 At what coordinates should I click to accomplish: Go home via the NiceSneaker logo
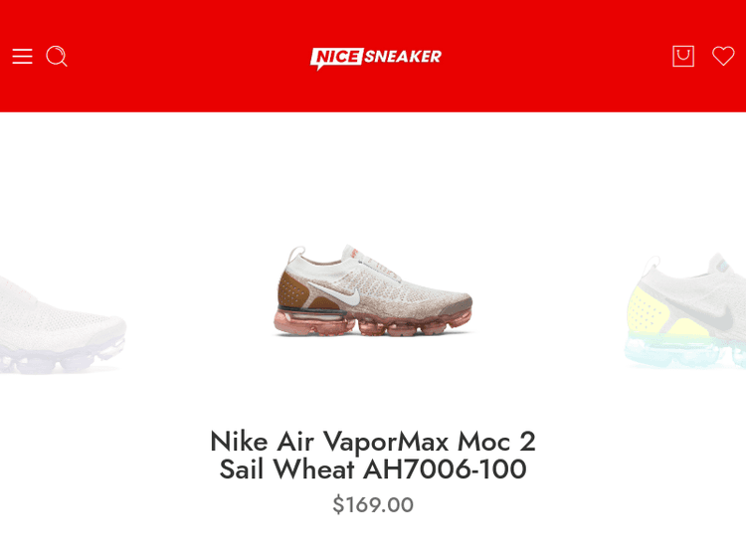[x=375, y=58]
